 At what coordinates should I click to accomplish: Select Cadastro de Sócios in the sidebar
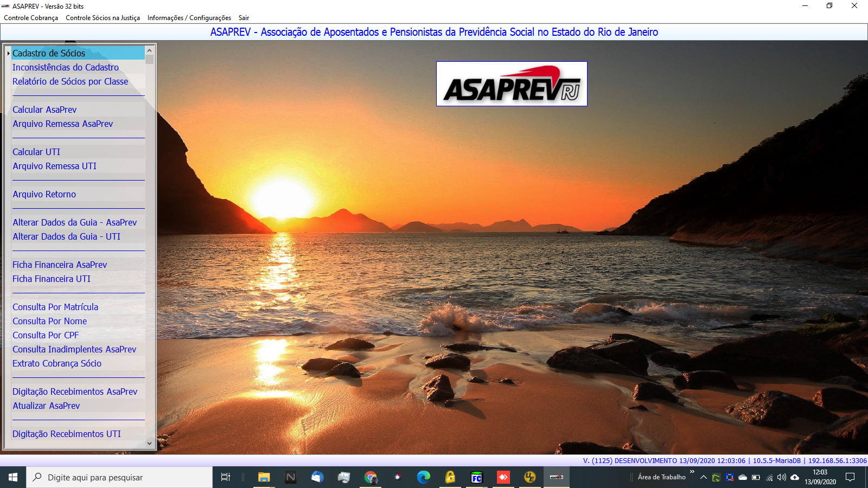pyautogui.click(x=78, y=53)
